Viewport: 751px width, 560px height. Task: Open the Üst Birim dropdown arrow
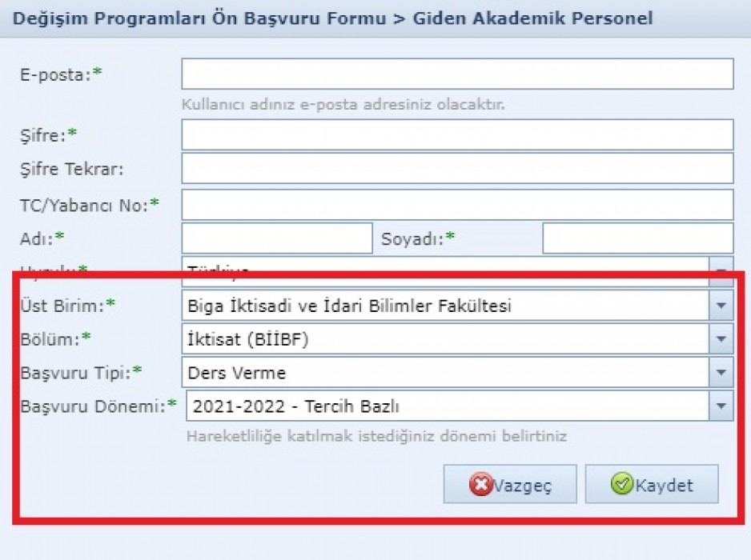pyautogui.click(x=721, y=306)
